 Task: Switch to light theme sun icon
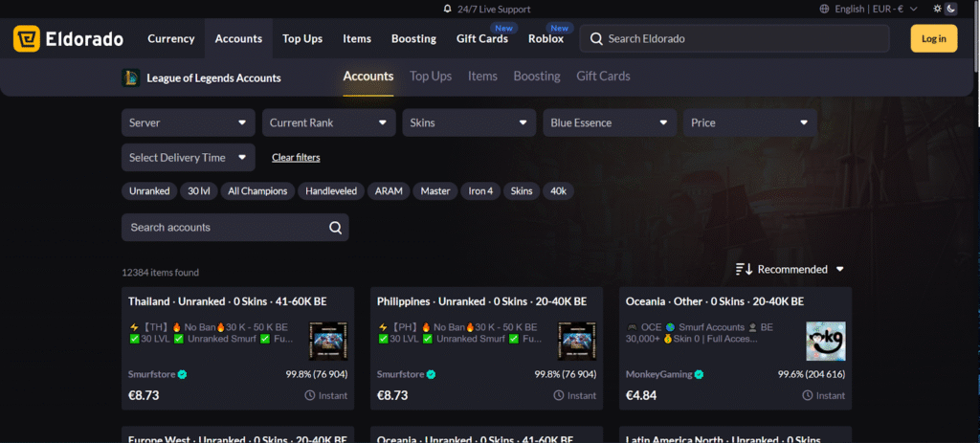pyautogui.click(x=938, y=9)
